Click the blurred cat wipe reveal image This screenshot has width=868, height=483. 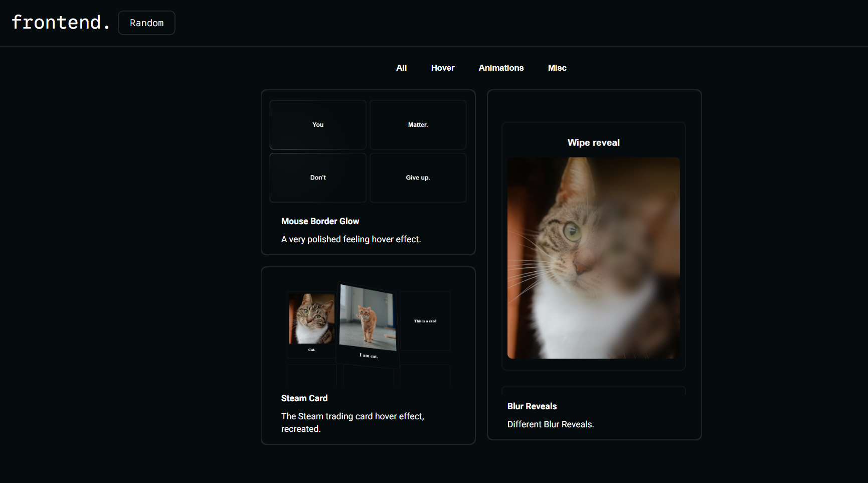(x=593, y=258)
